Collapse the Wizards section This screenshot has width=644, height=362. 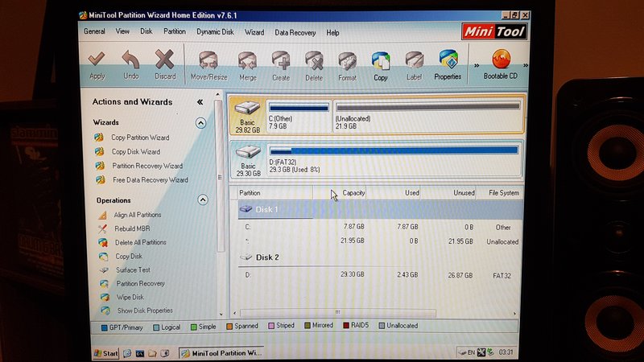click(x=200, y=123)
